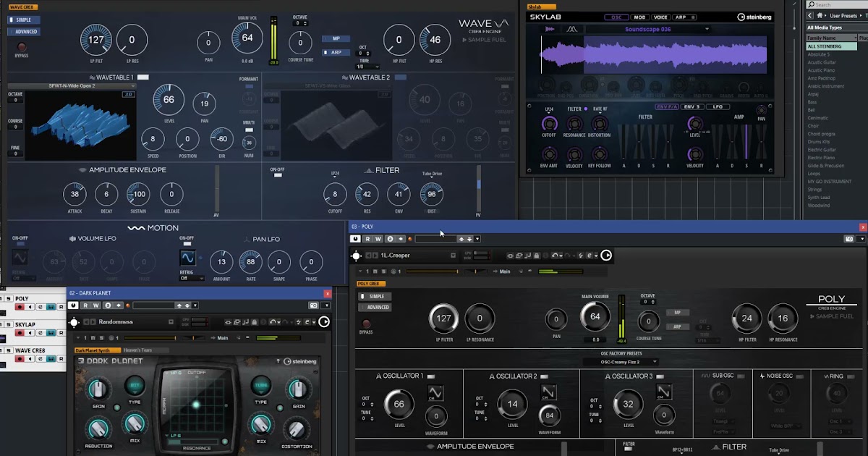Switch to Skylab MOD tab
868x456 pixels.
coord(639,17)
